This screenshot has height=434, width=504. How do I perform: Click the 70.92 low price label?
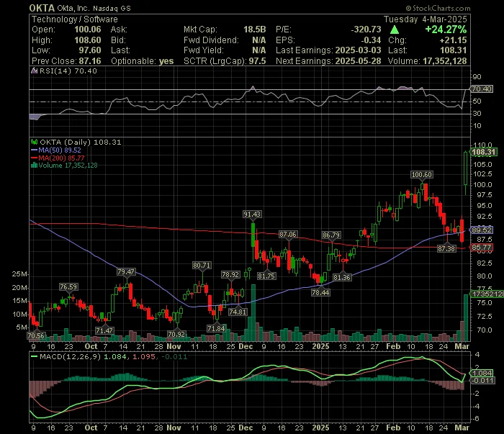[x=176, y=334]
